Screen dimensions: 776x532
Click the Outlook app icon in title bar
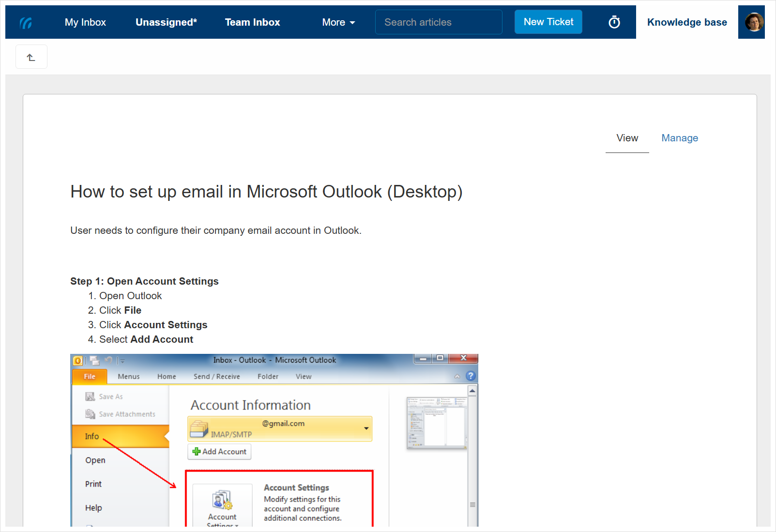(77, 361)
